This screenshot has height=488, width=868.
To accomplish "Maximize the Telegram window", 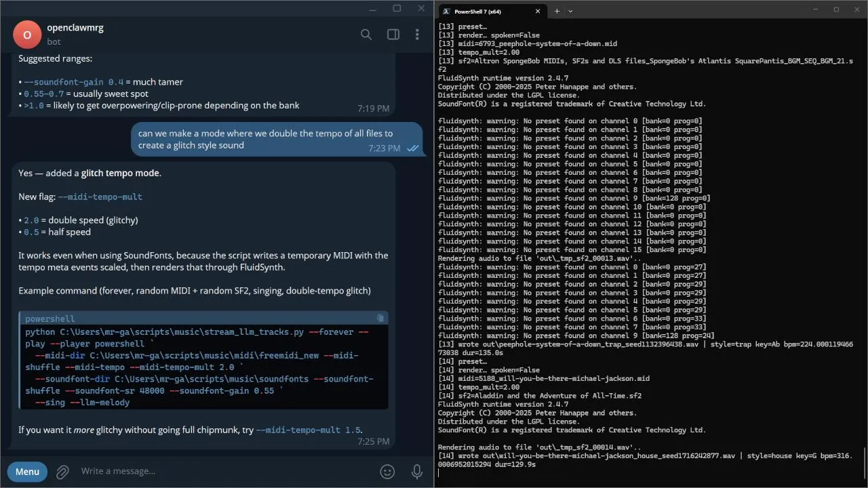I will 397,8.
